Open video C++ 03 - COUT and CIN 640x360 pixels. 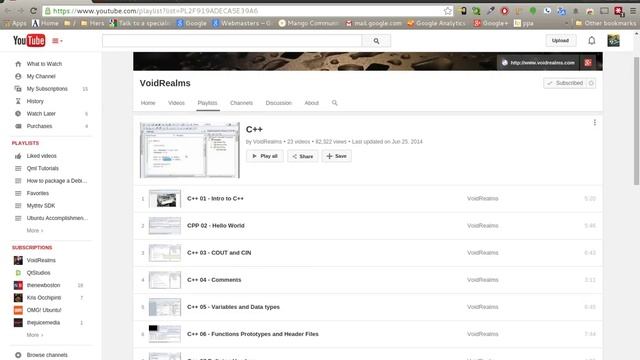[x=219, y=253]
